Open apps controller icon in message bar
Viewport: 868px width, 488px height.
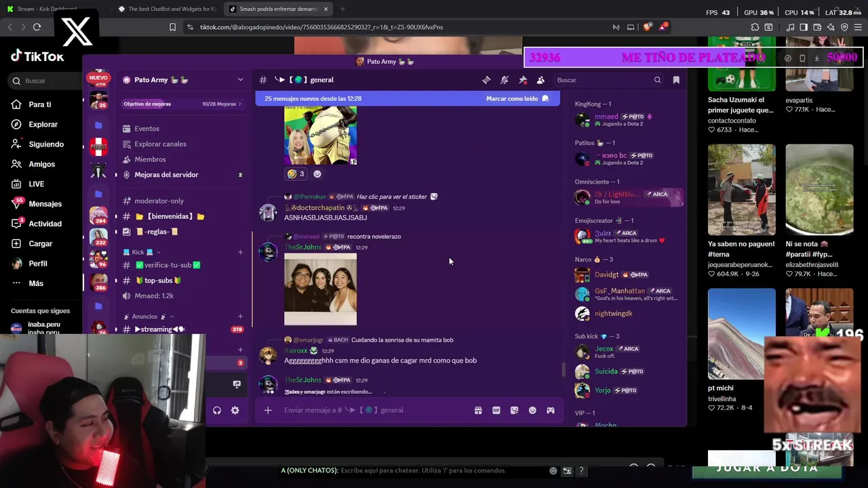tap(551, 410)
